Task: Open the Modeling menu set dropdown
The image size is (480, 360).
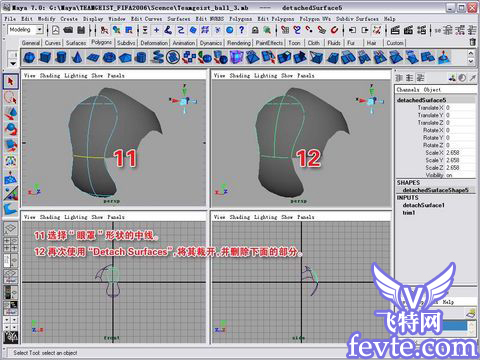Action: [x=39, y=30]
